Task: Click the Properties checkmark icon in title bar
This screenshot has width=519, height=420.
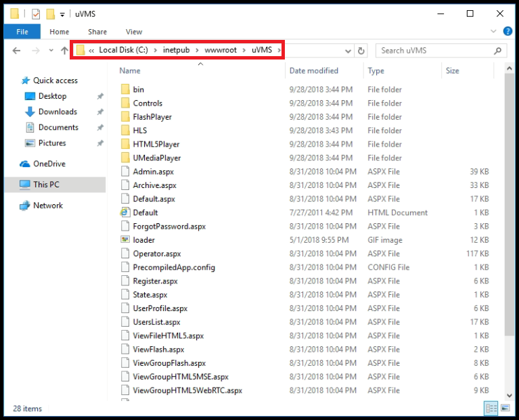Action: (x=36, y=14)
